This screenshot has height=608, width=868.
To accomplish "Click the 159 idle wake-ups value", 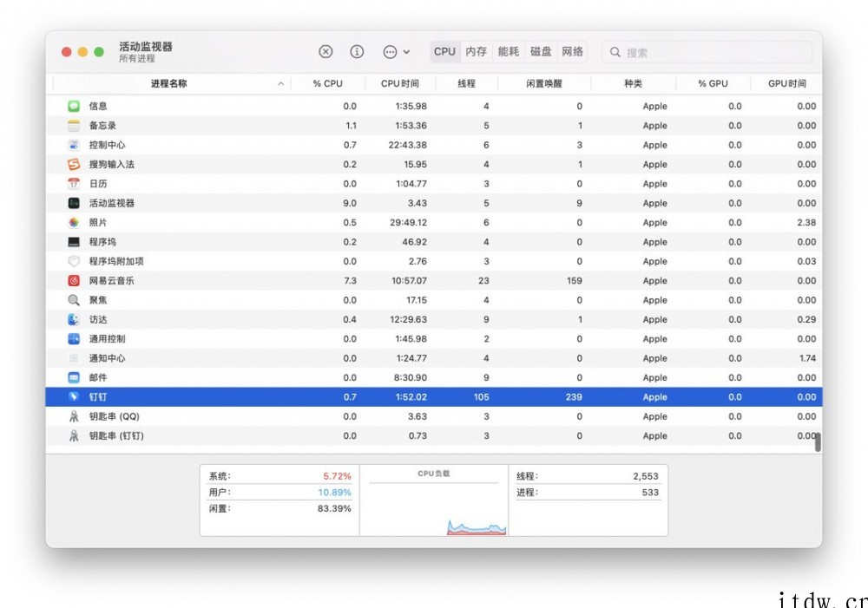I will click(x=574, y=280).
